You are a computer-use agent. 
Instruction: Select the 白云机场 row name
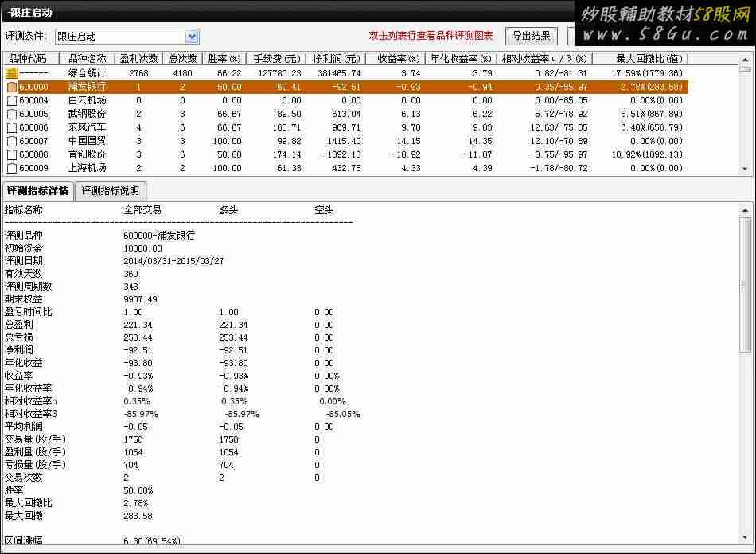pos(87,100)
